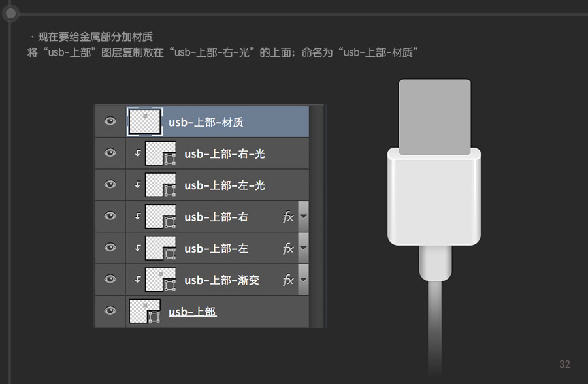
Task: Click the usb-上部-左 layer thumbnail
Action: 161,248
